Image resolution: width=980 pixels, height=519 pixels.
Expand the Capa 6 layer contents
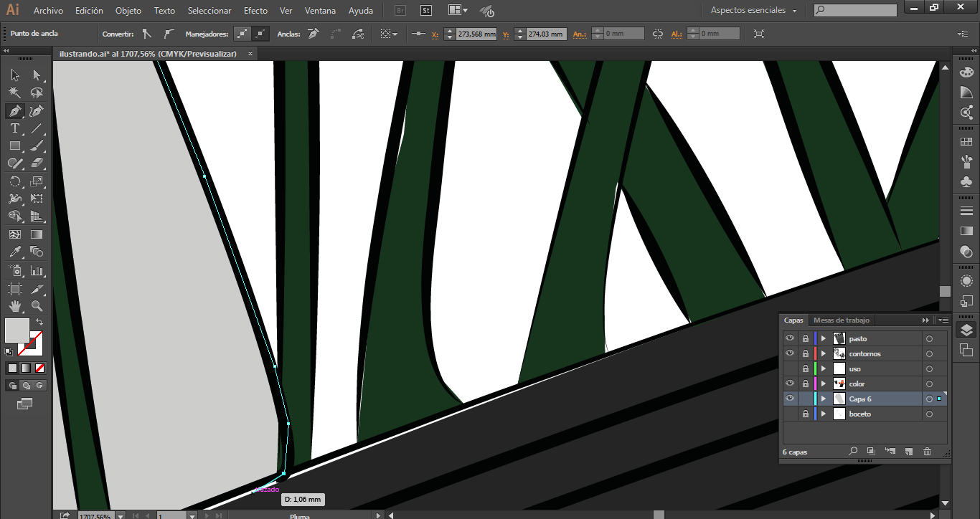[x=824, y=399]
